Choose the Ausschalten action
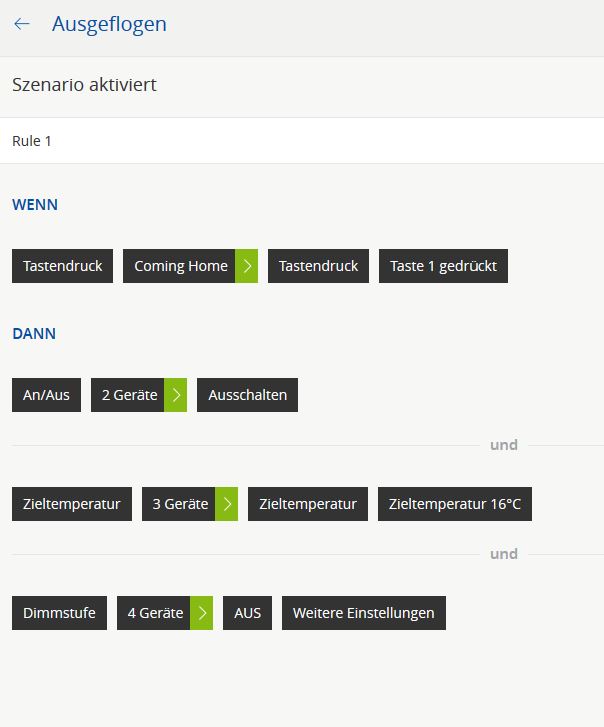Image resolution: width=604 pixels, height=727 pixels. pos(248,395)
